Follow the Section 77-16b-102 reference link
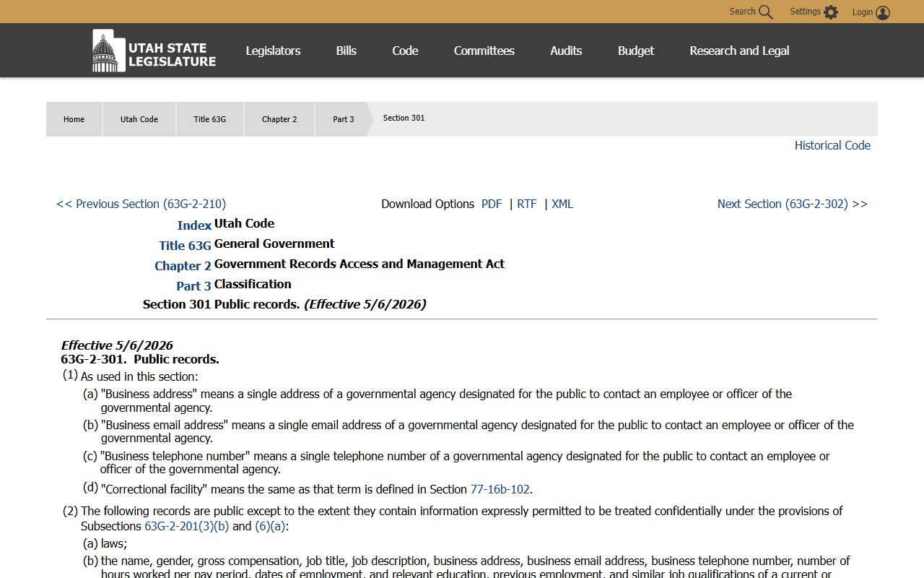 click(x=500, y=489)
